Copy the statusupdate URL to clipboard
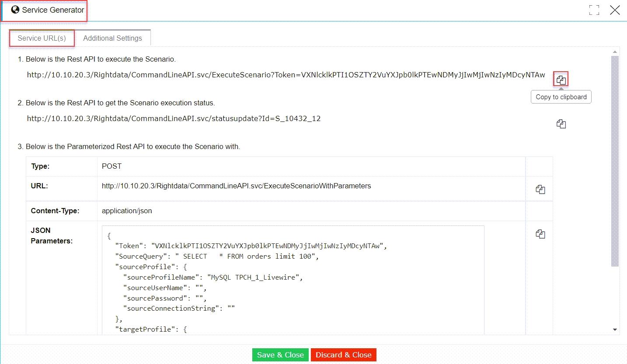Viewport: 627px width, 364px height. click(x=561, y=124)
